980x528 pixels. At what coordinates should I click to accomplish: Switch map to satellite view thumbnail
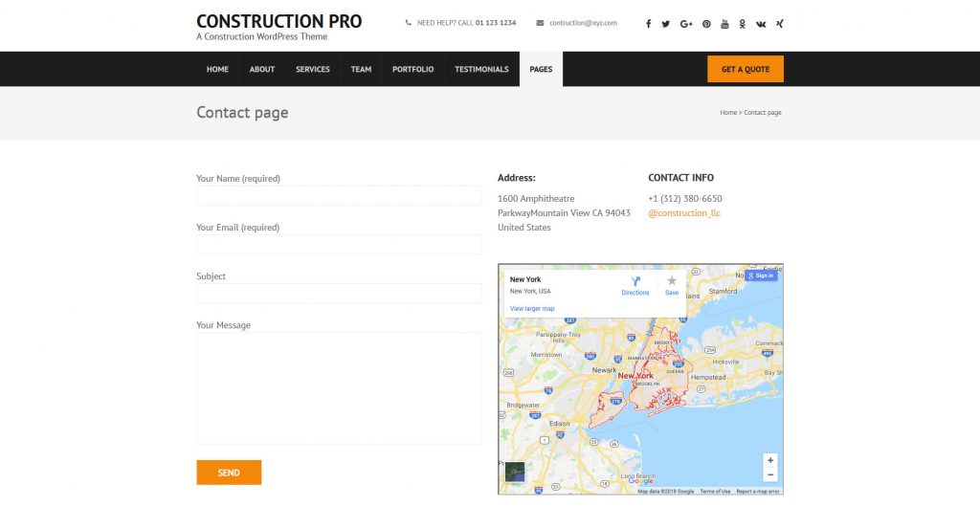(x=515, y=472)
